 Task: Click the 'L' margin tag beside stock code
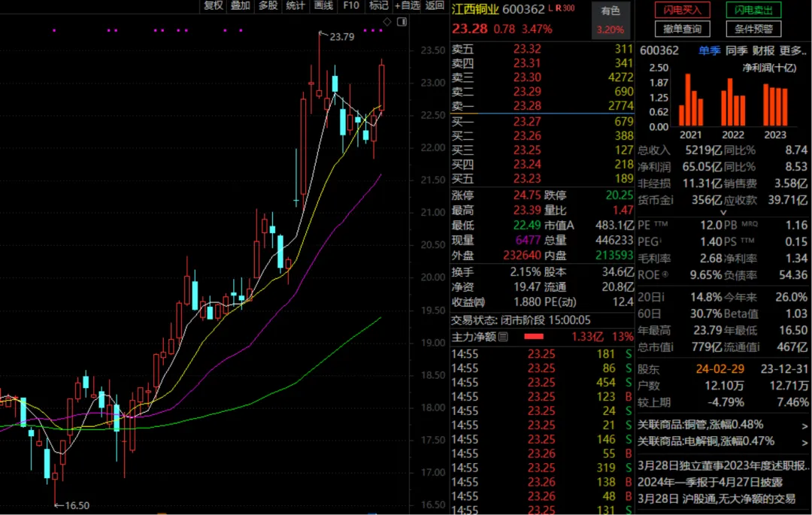coord(550,8)
